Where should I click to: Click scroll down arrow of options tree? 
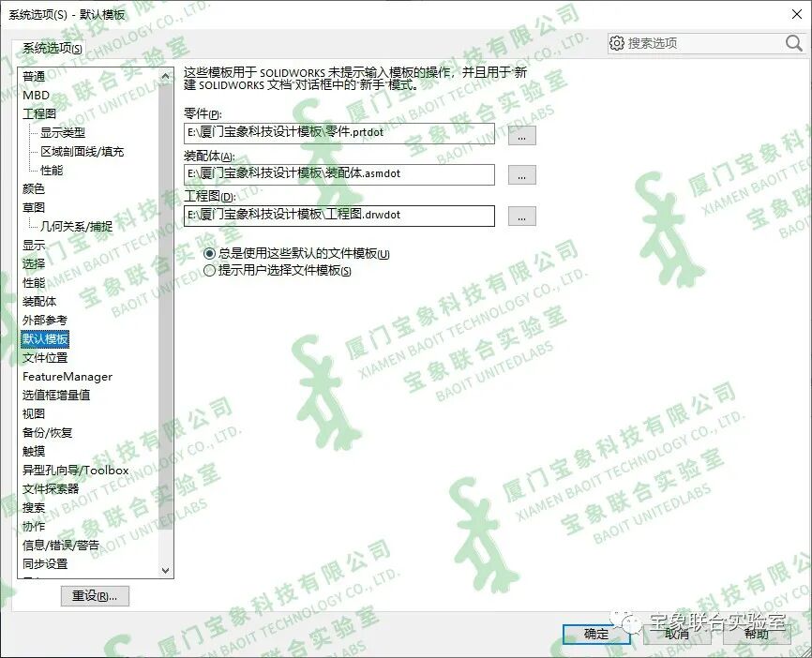pos(166,571)
